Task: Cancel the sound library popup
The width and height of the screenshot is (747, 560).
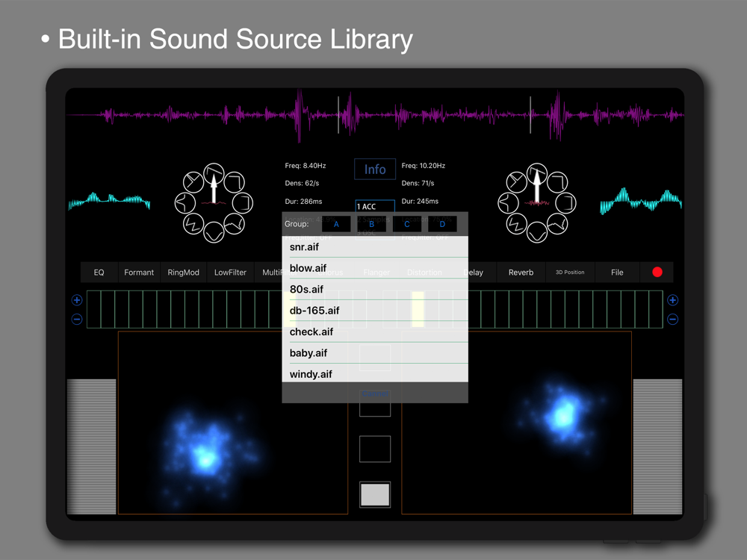Action: tap(375, 393)
